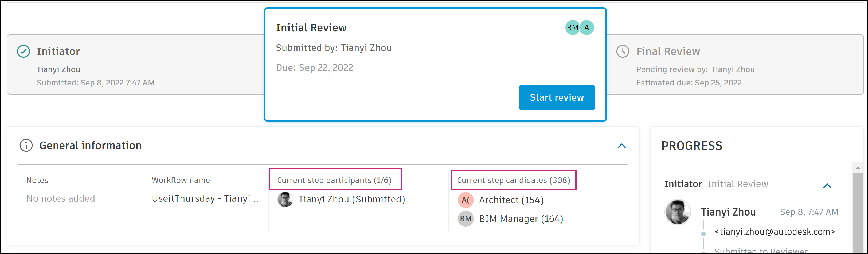Click the Progress panel scrollbar up arrow
This screenshot has width=868, height=254.
858,168
